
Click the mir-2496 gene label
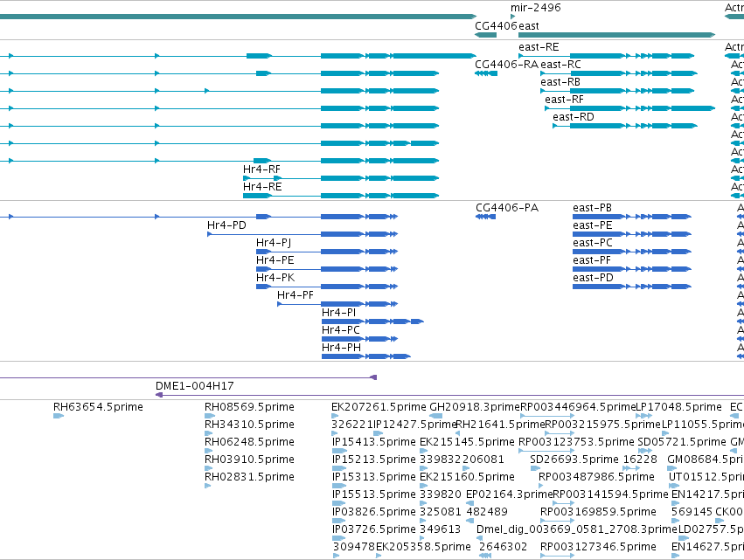click(535, 8)
